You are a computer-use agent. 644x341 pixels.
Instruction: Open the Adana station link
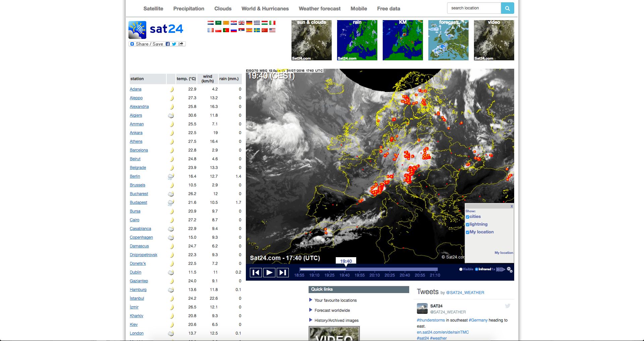(x=136, y=89)
